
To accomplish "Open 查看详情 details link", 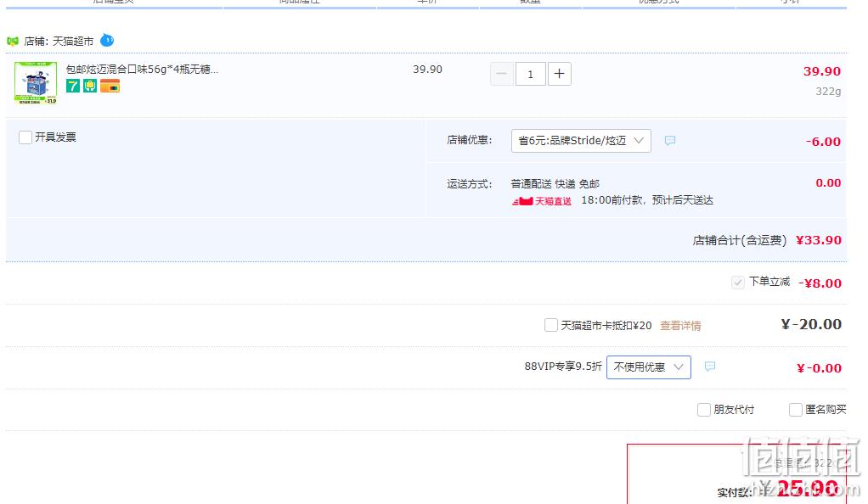I will pos(680,326).
